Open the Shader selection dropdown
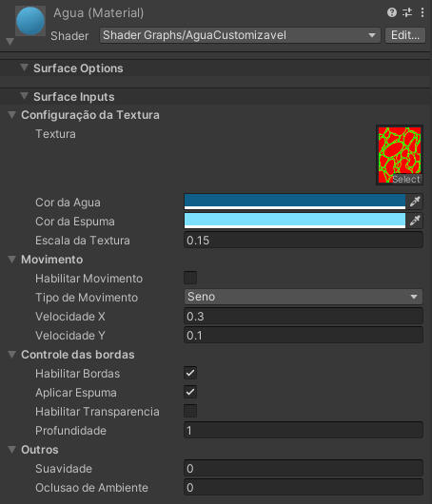This screenshot has height=504, width=432. pos(240,35)
